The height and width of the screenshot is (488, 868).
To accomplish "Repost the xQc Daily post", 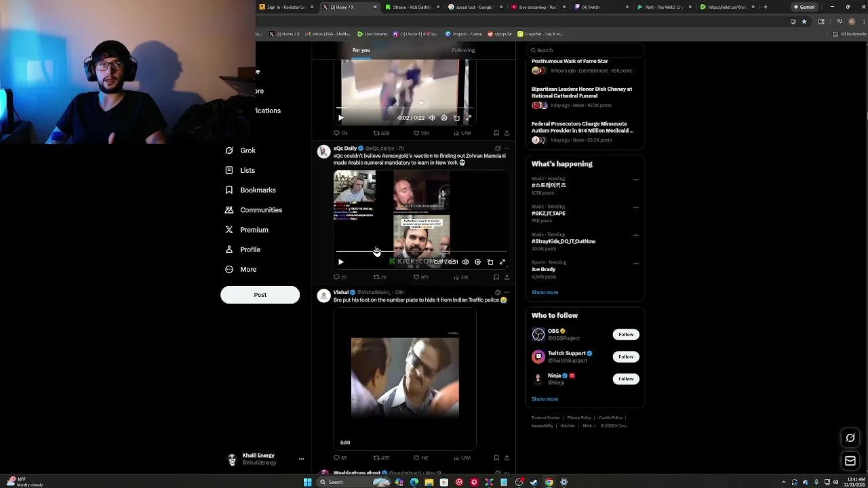I will pos(380,277).
